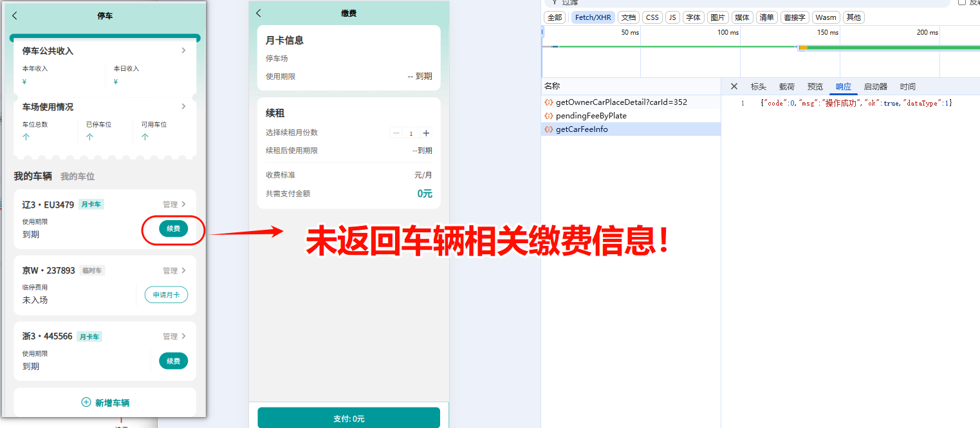Click the plus icon next to 新增车辆

[x=84, y=402]
